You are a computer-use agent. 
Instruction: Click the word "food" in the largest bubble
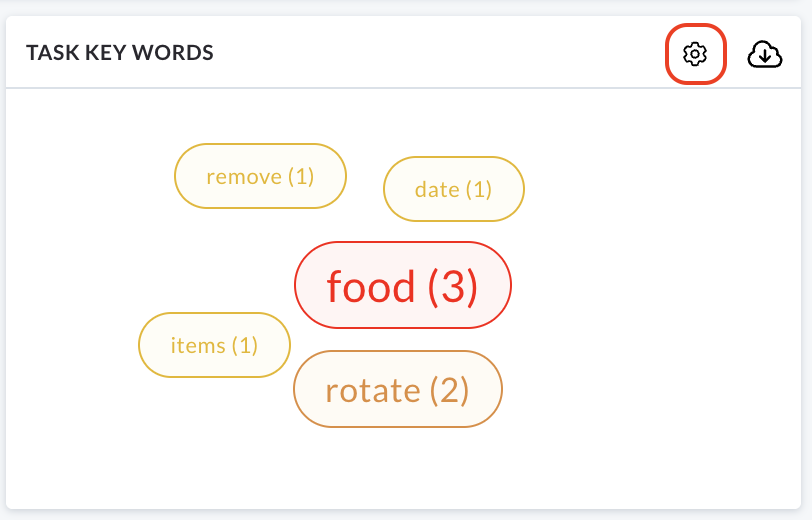[x=371, y=286]
